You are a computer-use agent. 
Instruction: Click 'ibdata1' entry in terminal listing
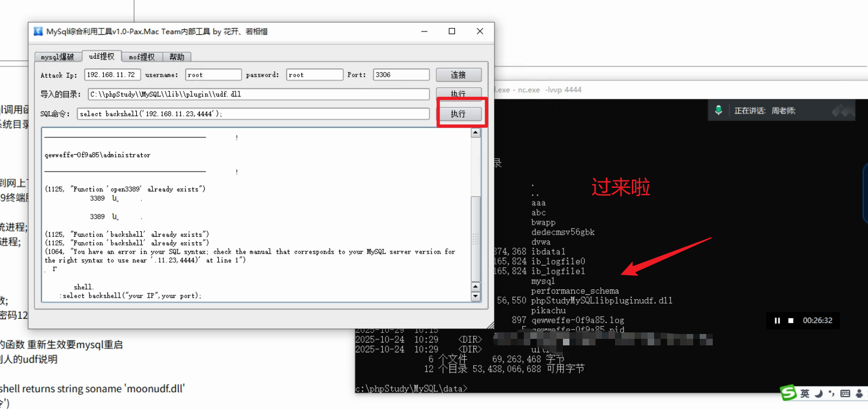[x=548, y=252]
